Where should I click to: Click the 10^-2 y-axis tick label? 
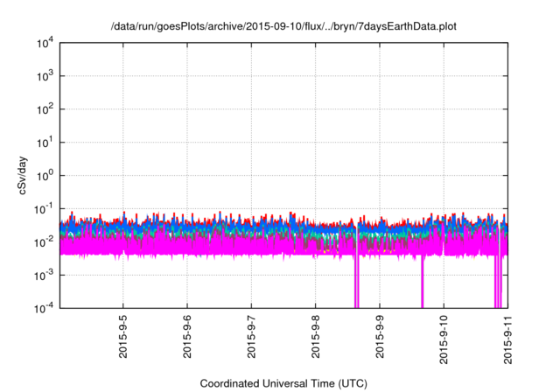(x=44, y=242)
